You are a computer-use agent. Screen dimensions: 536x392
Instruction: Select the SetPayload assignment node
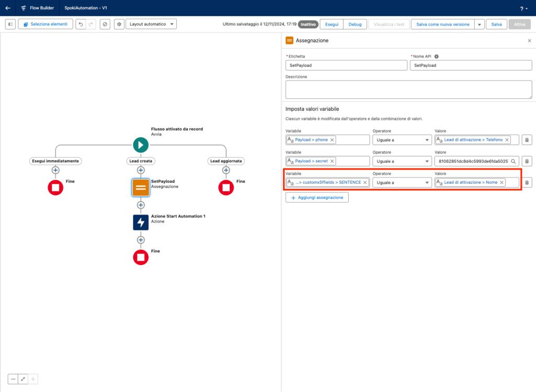click(x=140, y=187)
